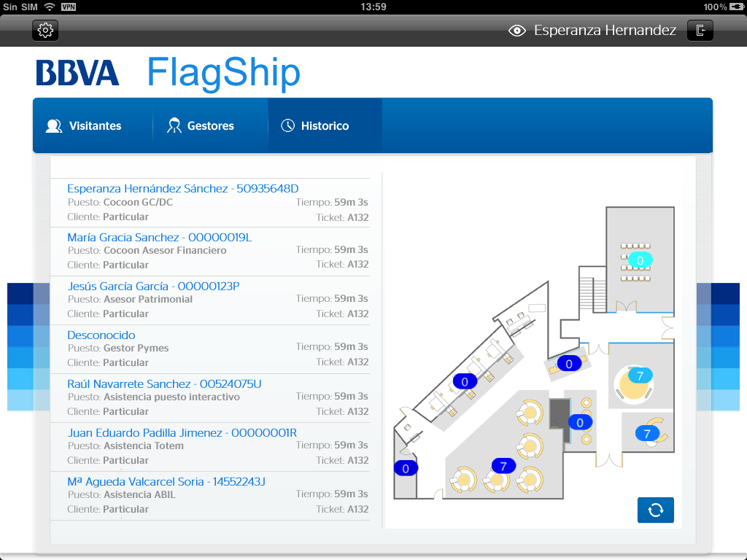Click Ticket A132 in Mª Agueda Valcarcel row
747x560 pixels.
(342, 509)
